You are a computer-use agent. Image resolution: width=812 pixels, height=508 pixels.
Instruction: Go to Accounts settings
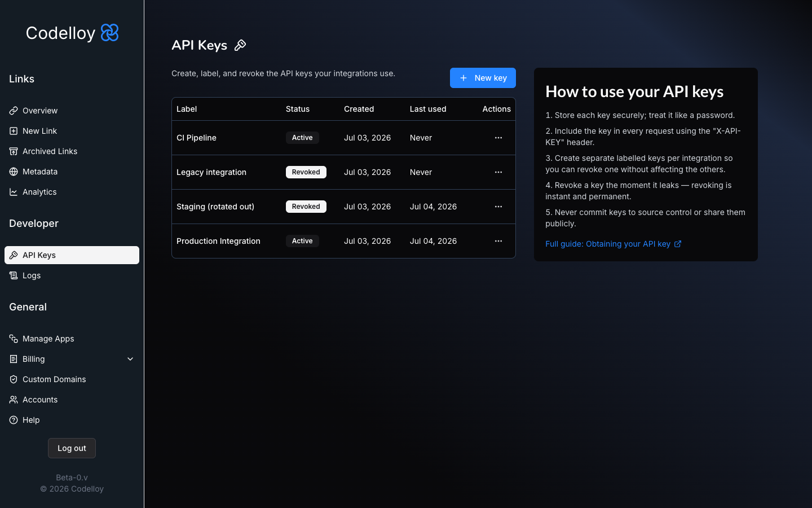pos(40,400)
